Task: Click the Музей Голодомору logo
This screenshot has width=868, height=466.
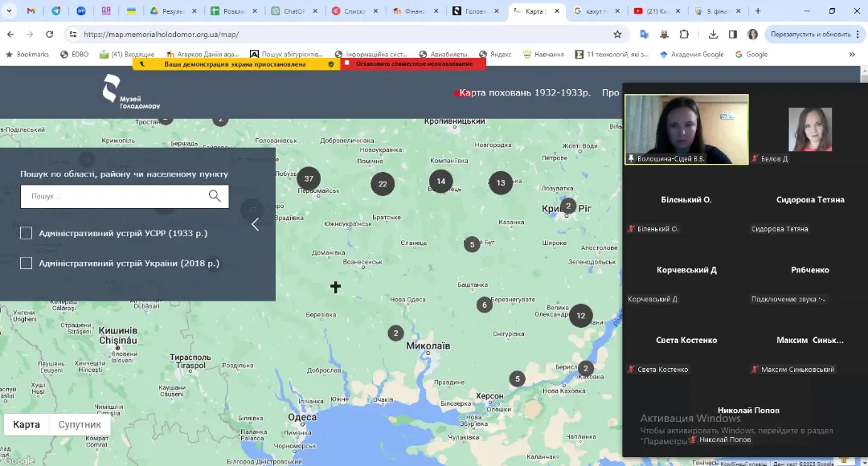Action: pyautogui.click(x=131, y=92)
